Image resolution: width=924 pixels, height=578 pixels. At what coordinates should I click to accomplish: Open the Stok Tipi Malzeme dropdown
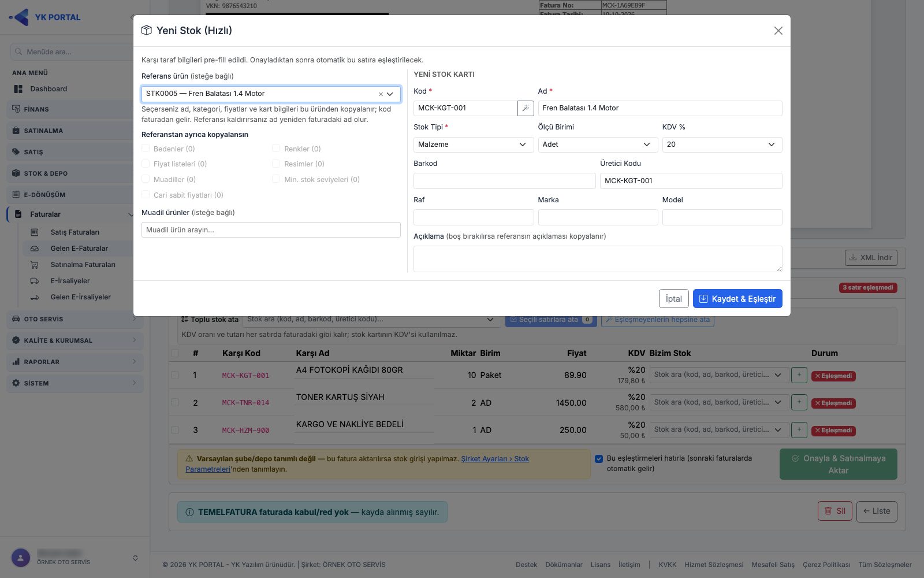coord(474,144)
